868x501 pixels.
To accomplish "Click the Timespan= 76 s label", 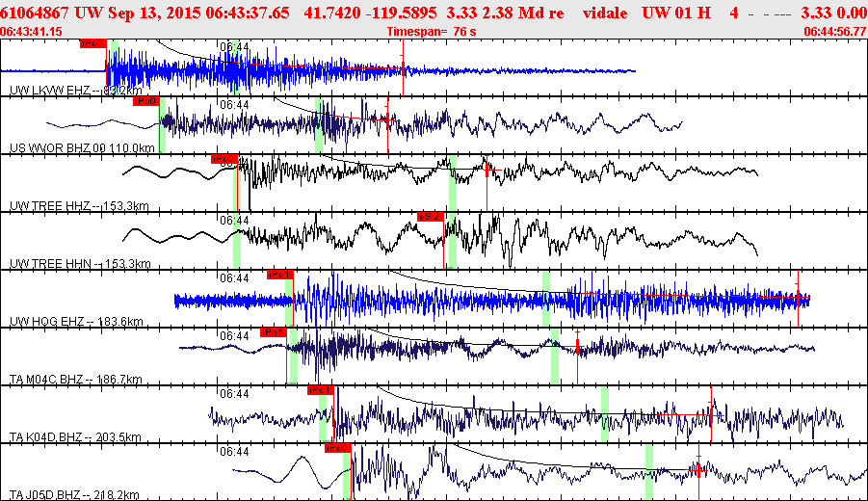I will tap(432, 32).
